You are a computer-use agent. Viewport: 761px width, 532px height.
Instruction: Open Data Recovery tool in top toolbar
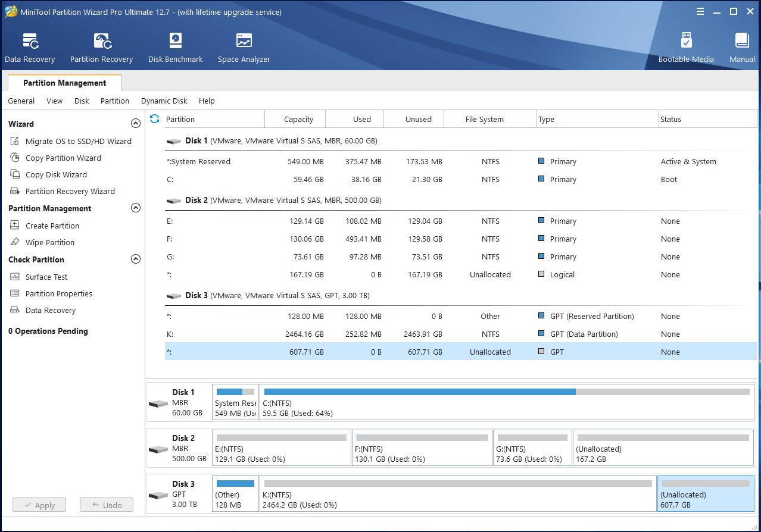[x=30, y=48]
